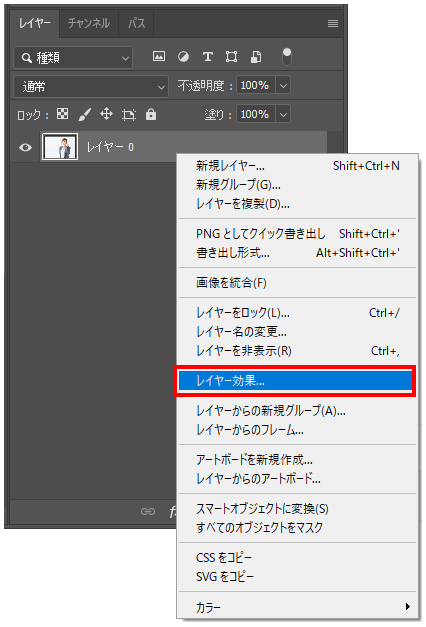Filter for adjustment layers icon

[183, 57]
